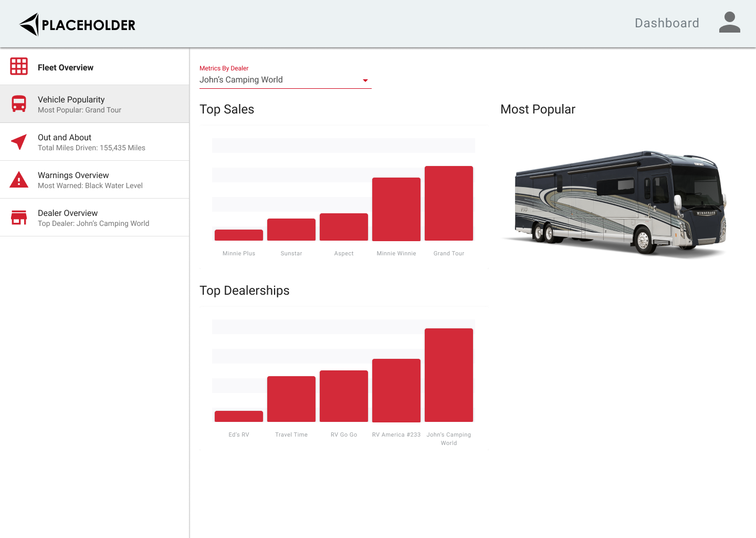Click the Warnings Overview alert triangle icon
Image resolution: width=756 pixels, height=538 pixels.
pos(19,179)
